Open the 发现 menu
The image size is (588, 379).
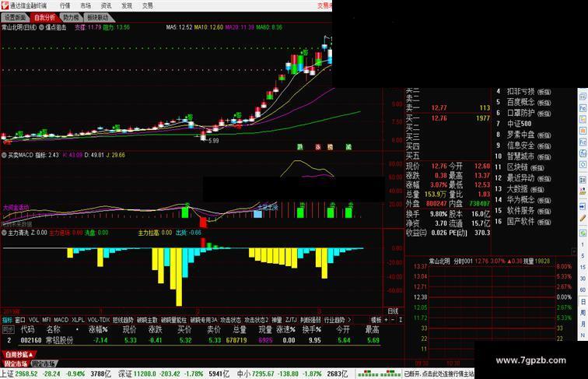click(127, 5)
